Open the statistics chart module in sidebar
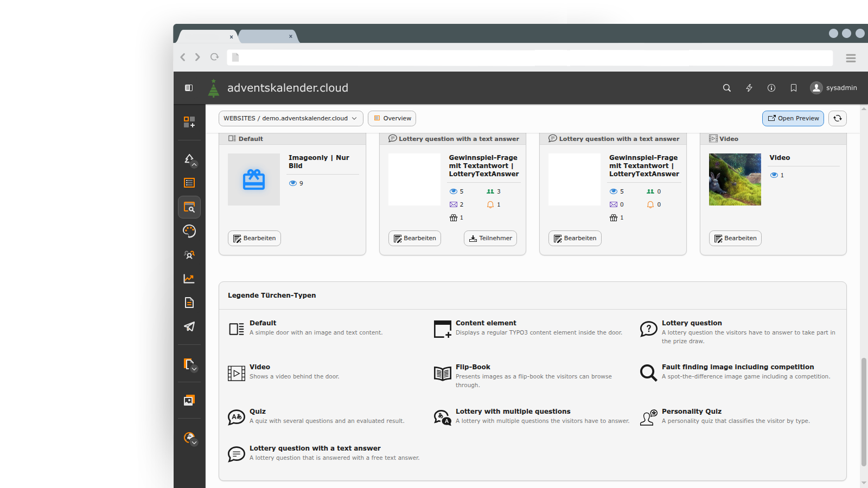Image resolution: width=868 pixels, height=488 pixels. click(189, 279)
